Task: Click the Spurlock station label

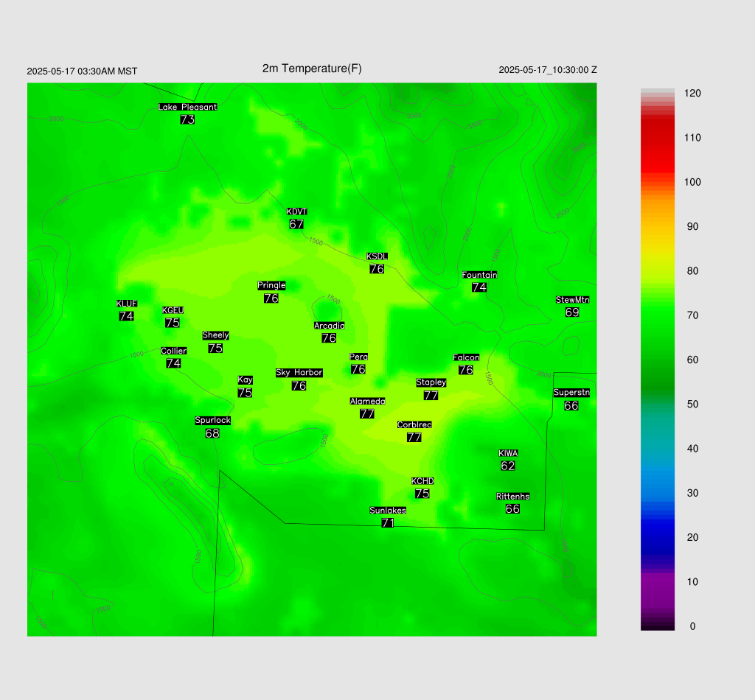Action: [213, 421]
